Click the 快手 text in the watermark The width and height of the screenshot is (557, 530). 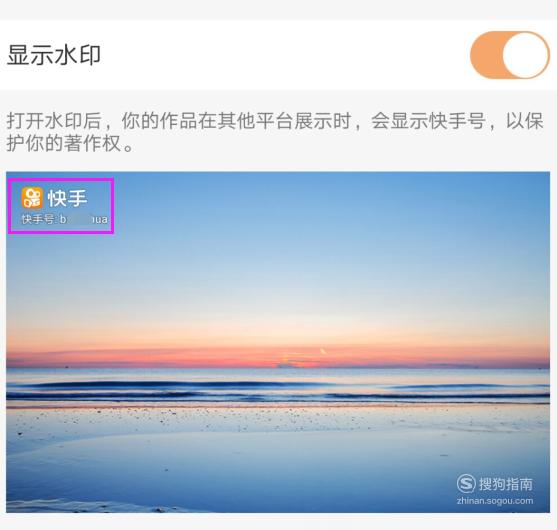click(67, 198)
